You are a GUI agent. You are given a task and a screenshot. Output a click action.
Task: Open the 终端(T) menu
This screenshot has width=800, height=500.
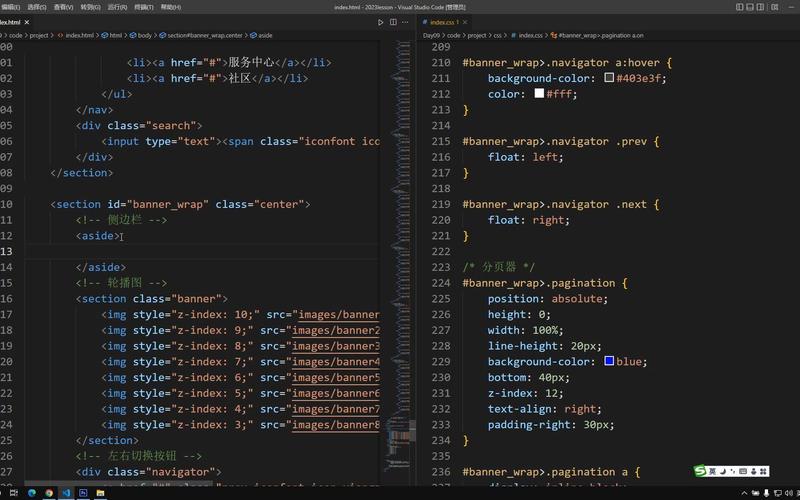pyautogui.click(x=144, y=7)
